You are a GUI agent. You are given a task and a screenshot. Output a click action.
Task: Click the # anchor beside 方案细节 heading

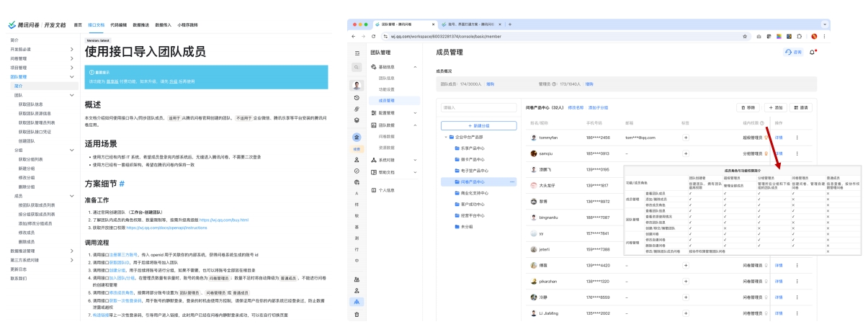click(x=122, y=184)
